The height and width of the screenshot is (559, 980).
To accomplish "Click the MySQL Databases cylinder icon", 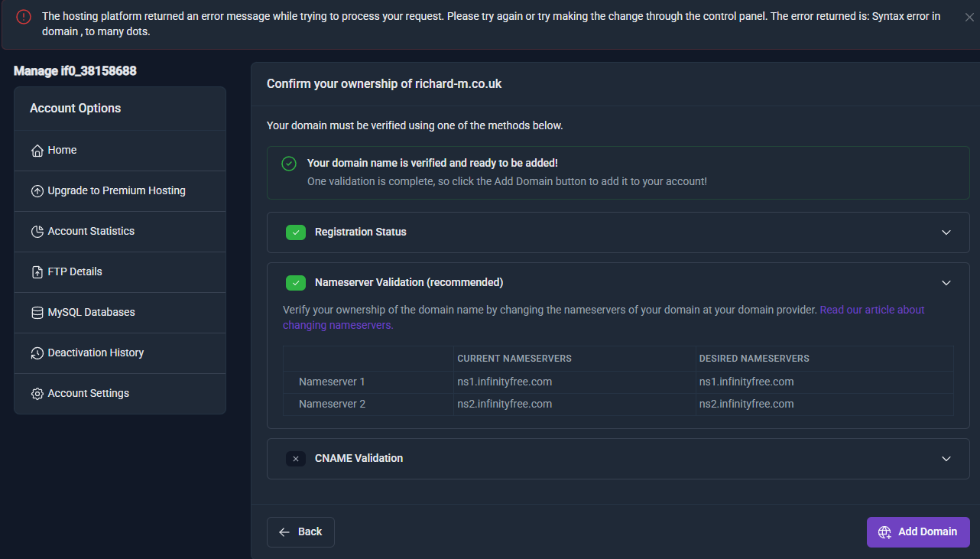I will 37,313.
